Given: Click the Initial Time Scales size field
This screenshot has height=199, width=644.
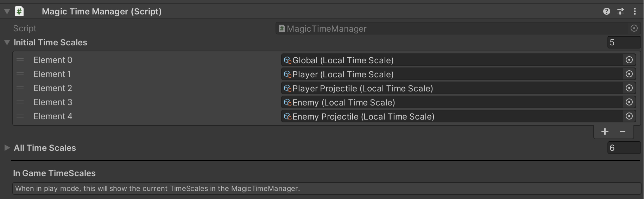Looking at the screenshot, I should point(624,43).
